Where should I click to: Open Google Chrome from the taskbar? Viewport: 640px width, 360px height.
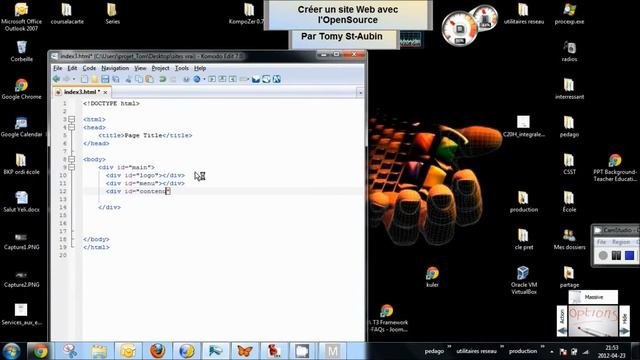40,351
